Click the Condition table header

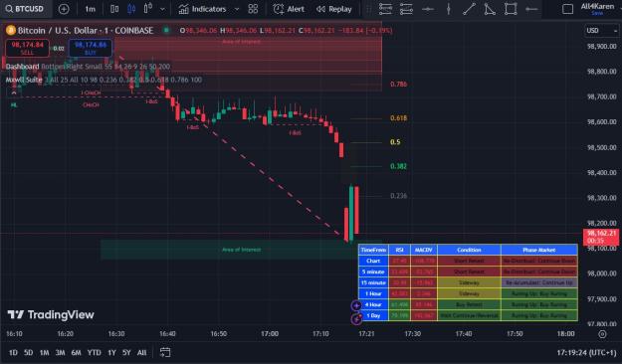tap(469, 250)
